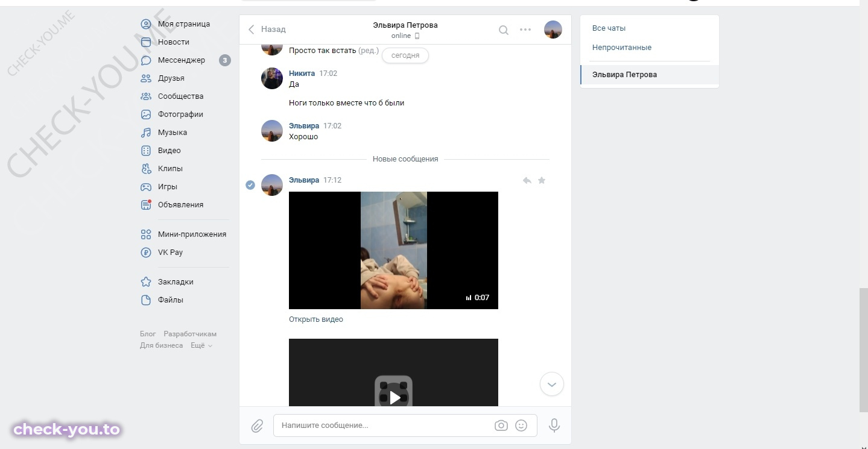Mark message important with star icon

[542, 180]
